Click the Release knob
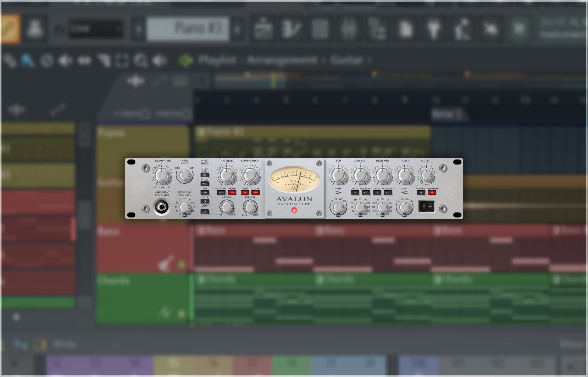Image resolution: width=588 pixels, height=377 pixels. coord(250,207)
